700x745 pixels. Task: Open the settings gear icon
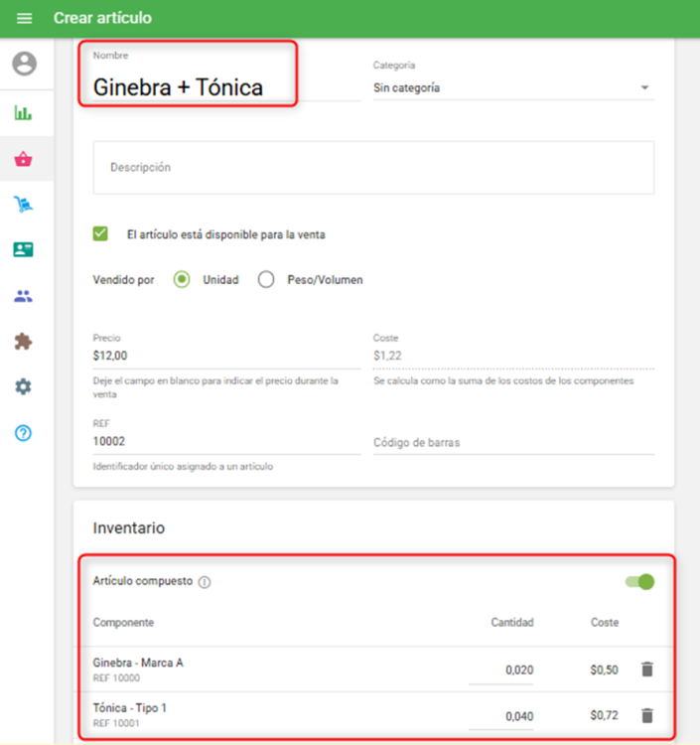tap(24, 387)
